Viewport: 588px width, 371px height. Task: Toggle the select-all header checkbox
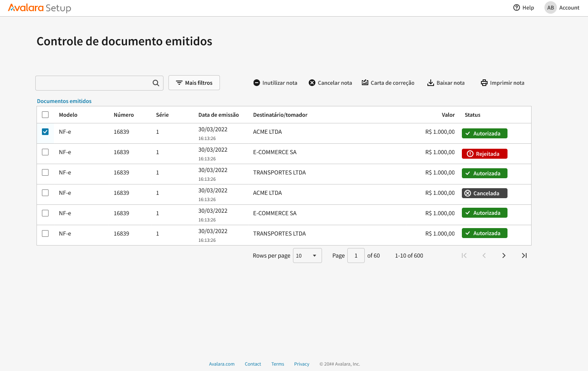45,115
